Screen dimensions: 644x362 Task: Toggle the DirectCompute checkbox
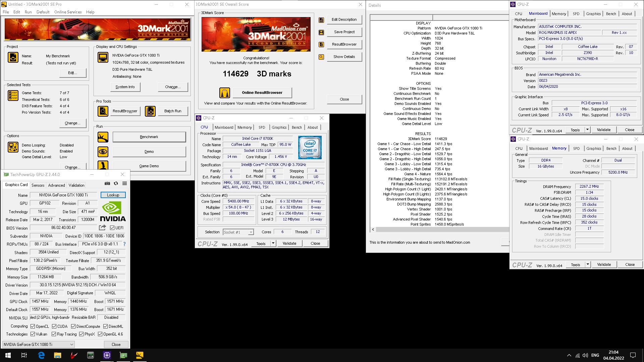73,326
